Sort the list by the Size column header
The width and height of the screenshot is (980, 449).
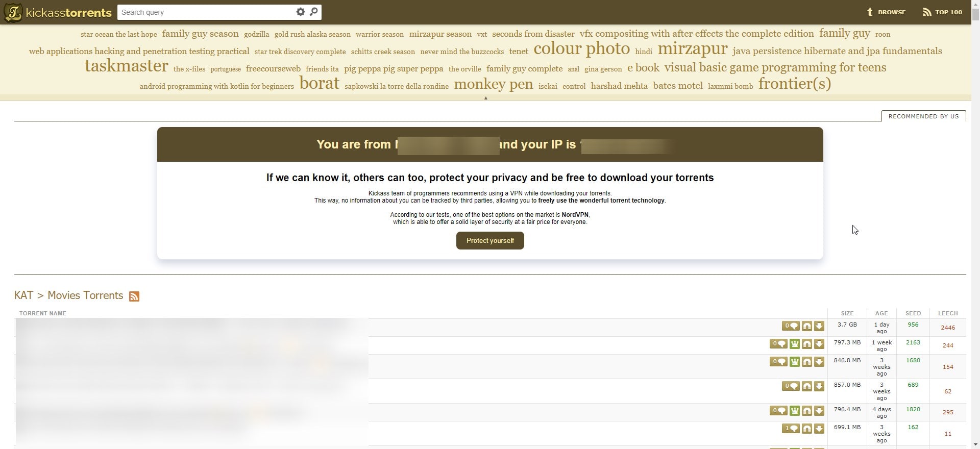click(847, 313)
